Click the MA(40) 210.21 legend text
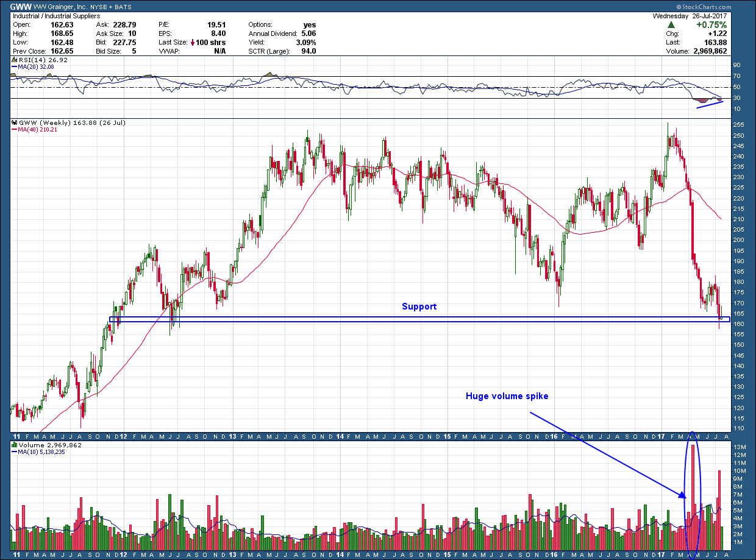The width and height of the screenshot is (756, 560). point(38,129)
